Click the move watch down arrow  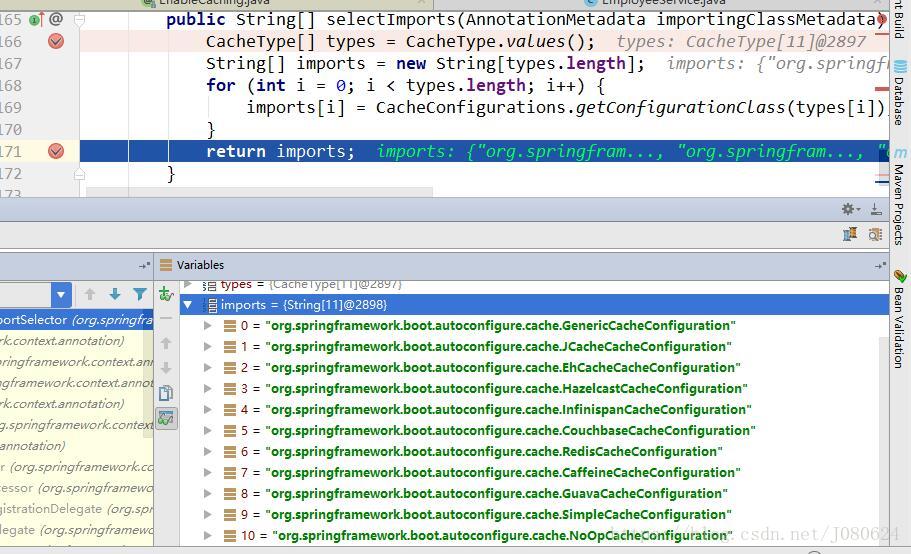point(166,368)
